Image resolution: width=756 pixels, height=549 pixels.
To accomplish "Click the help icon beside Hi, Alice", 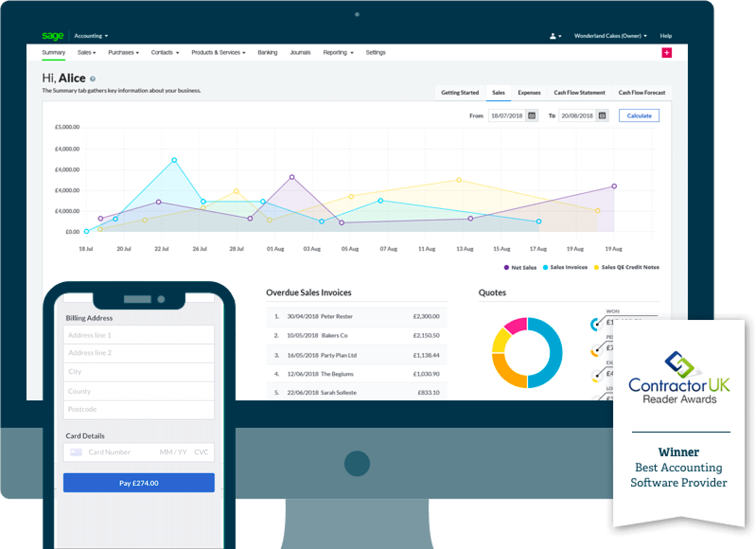I will pos(93,79).
